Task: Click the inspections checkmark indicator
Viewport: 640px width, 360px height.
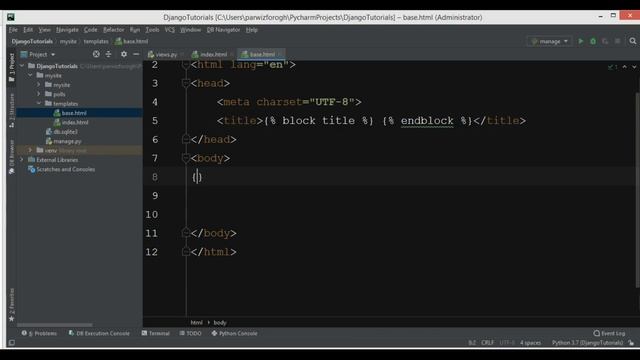Action: (612, 67)
